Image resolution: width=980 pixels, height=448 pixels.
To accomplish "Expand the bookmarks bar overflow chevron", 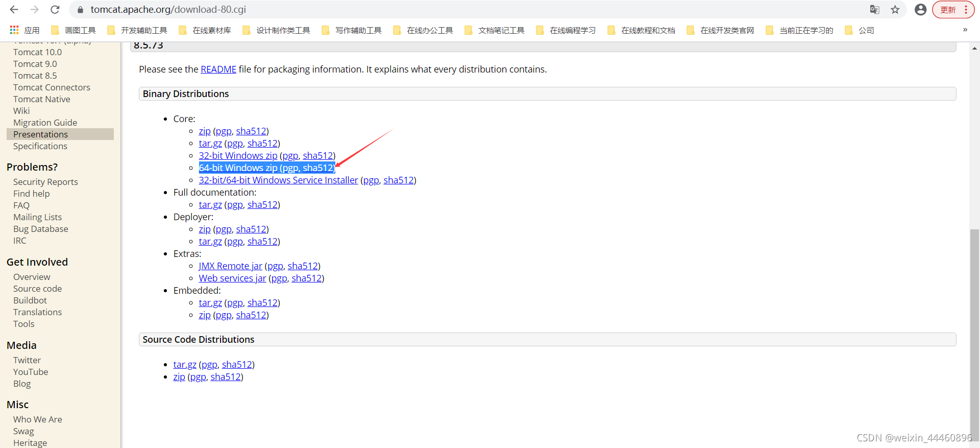I will 965,30.
